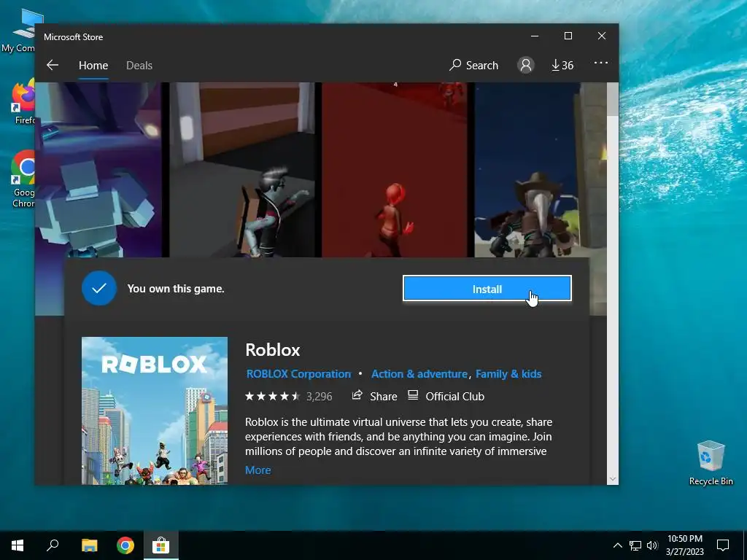
Task: Select the My Computer desktop icon
Action: click(18, 31)
